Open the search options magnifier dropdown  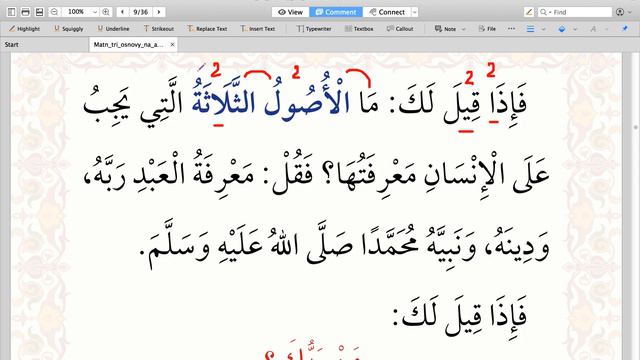545,12
